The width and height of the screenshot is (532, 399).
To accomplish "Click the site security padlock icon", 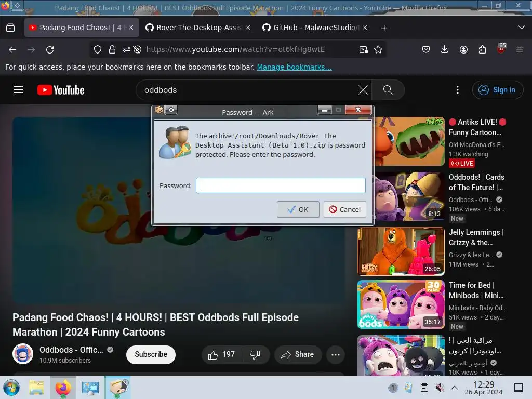I will point(112,49).
